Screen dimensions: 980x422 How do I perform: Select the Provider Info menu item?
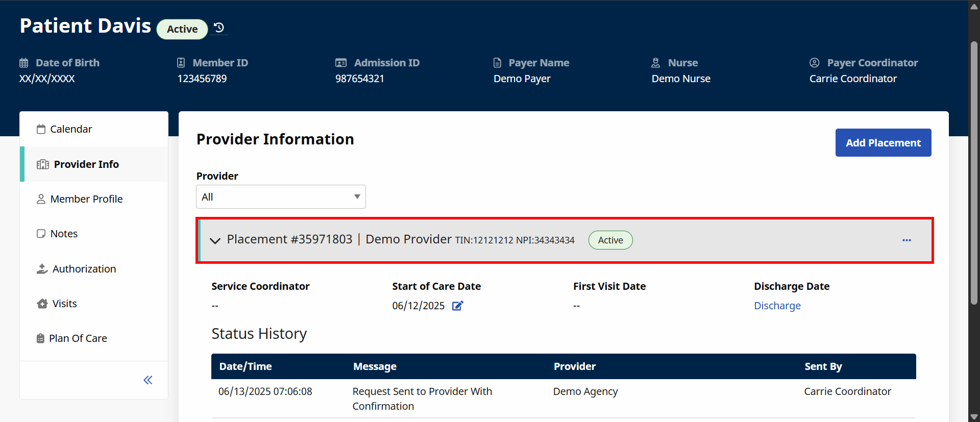click(x=86, y=164)
